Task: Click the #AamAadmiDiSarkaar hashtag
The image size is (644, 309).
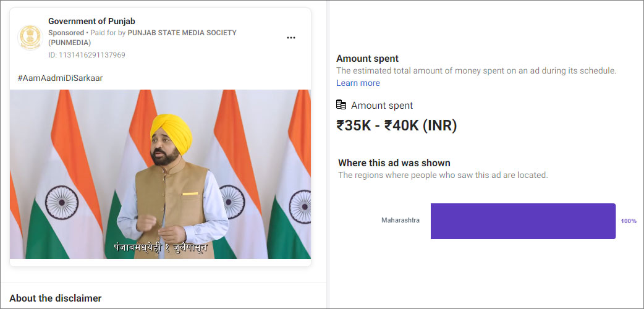Action: point(60,78)
